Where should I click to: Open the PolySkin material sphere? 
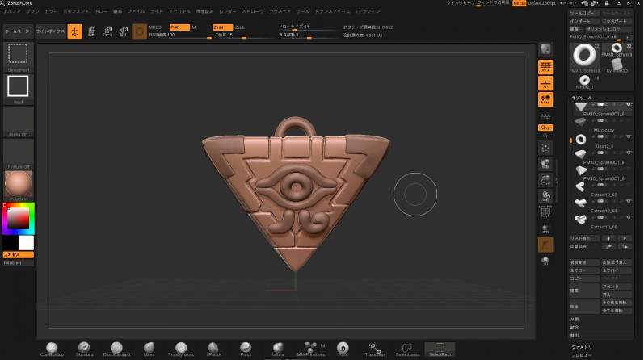point(18,185)
